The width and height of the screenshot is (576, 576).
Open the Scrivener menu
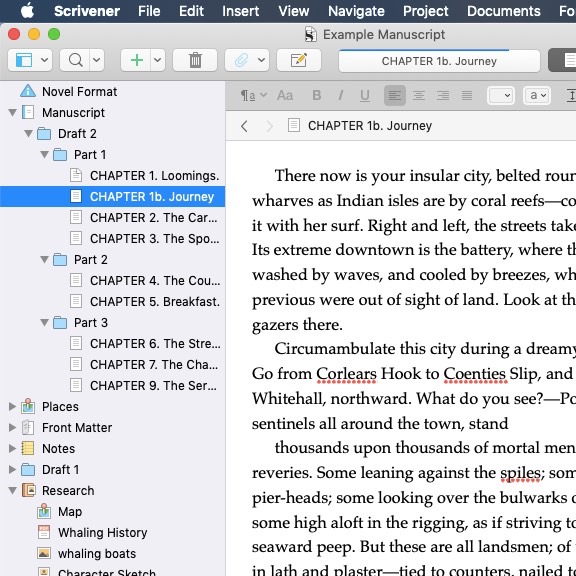point(87,11)
